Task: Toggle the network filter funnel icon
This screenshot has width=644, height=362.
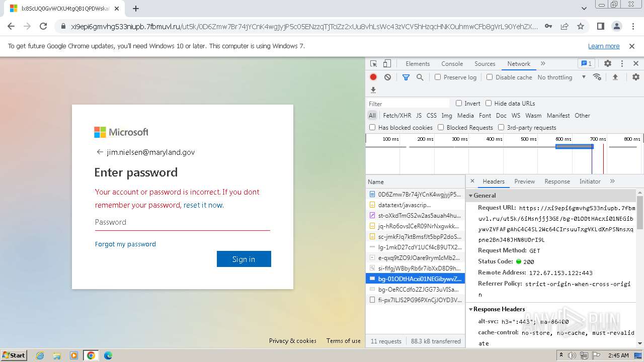Action: click(x=406, y=77)
